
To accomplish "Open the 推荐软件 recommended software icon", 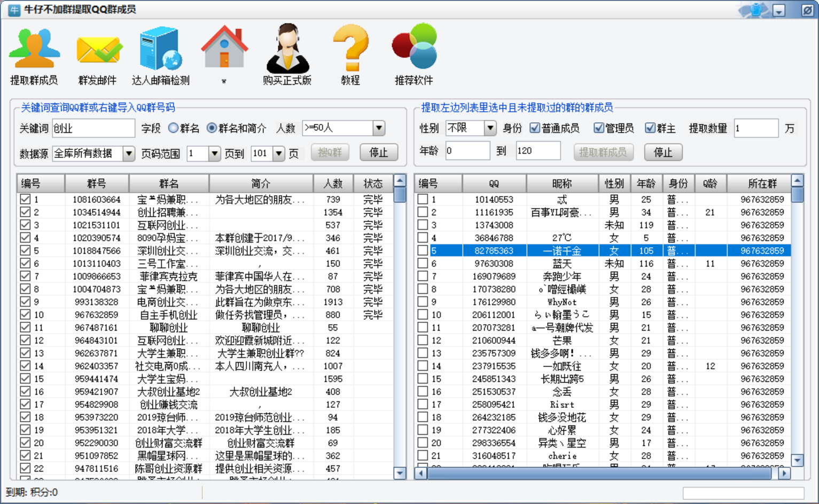I will click(x=415, y=51).
